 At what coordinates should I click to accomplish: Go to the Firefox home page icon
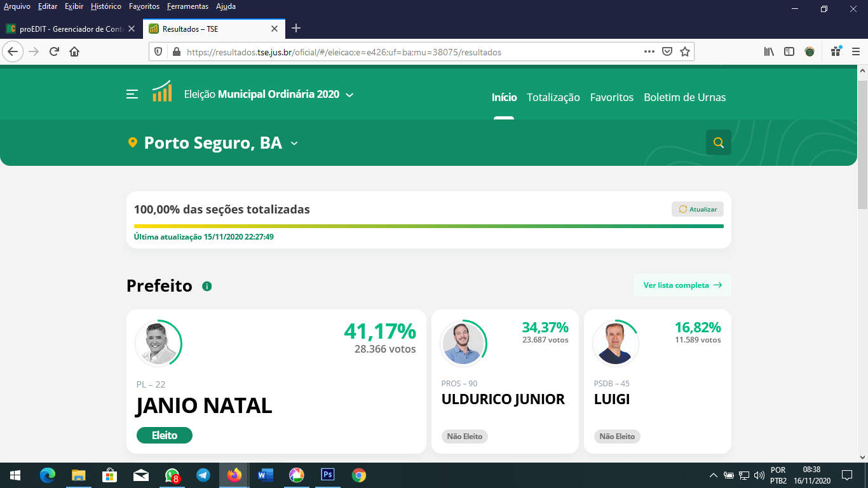click(74, 52)
